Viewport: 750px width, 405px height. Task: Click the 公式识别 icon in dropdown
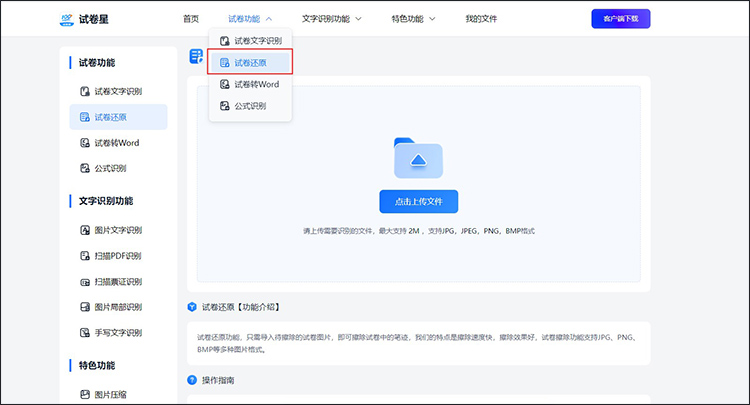pyautogui.click(x=224, y=106)
